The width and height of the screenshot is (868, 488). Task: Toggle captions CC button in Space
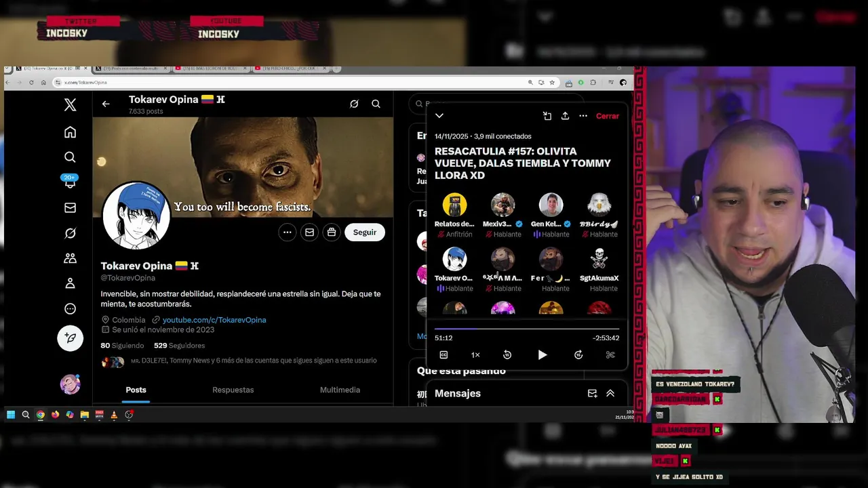[x=443, y=355]
